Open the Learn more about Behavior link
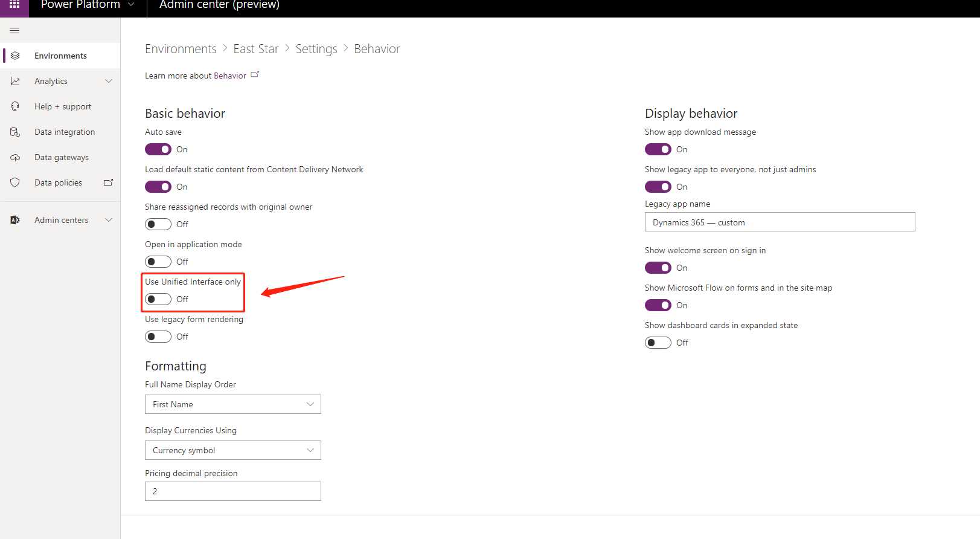 pyautogui.click(x=230, y=76)
